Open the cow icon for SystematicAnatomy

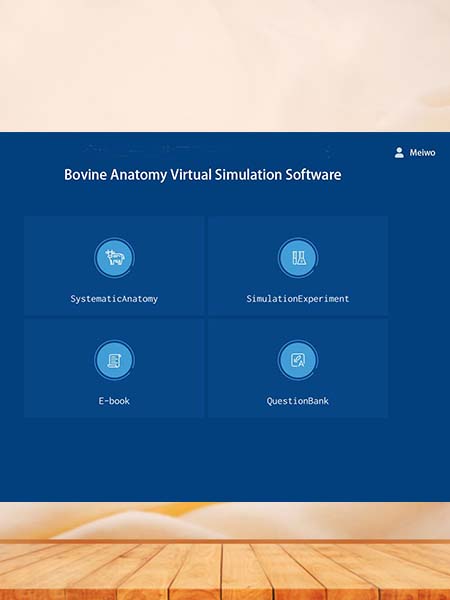[114, 258]
